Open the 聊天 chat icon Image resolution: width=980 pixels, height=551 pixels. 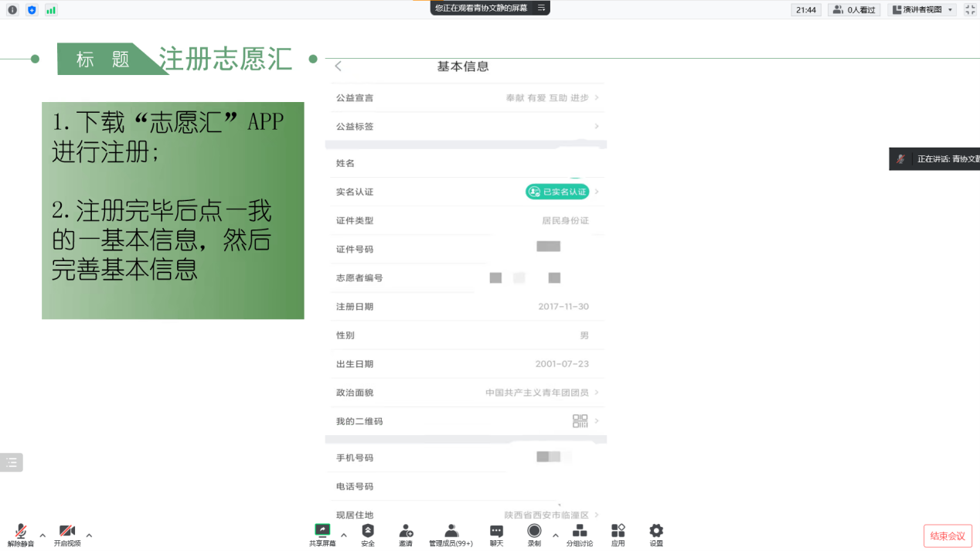(497, 531)
